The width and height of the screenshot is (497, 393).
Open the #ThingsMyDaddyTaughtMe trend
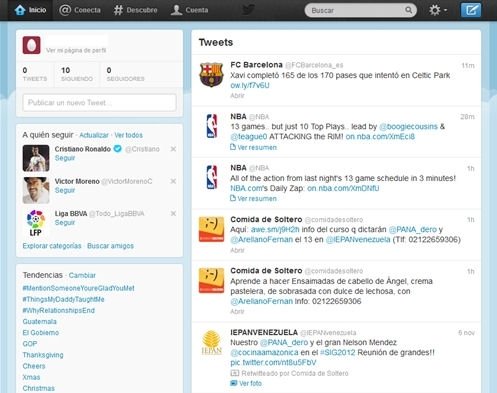pos(63,299)
